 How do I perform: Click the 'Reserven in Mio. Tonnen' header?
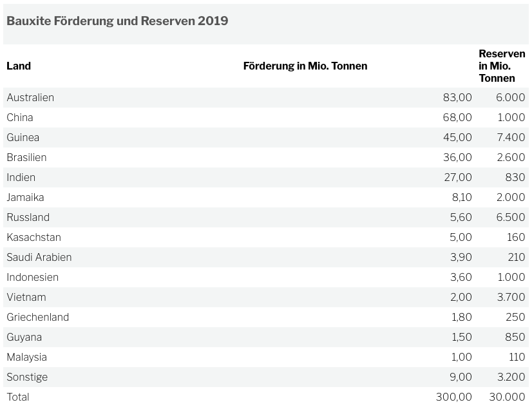[x=501, y=66]
